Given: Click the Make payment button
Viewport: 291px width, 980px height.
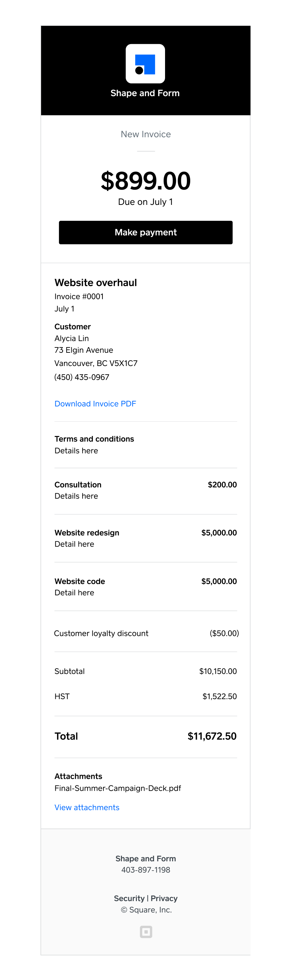Looking at the screenshot, I should point(145,232).
